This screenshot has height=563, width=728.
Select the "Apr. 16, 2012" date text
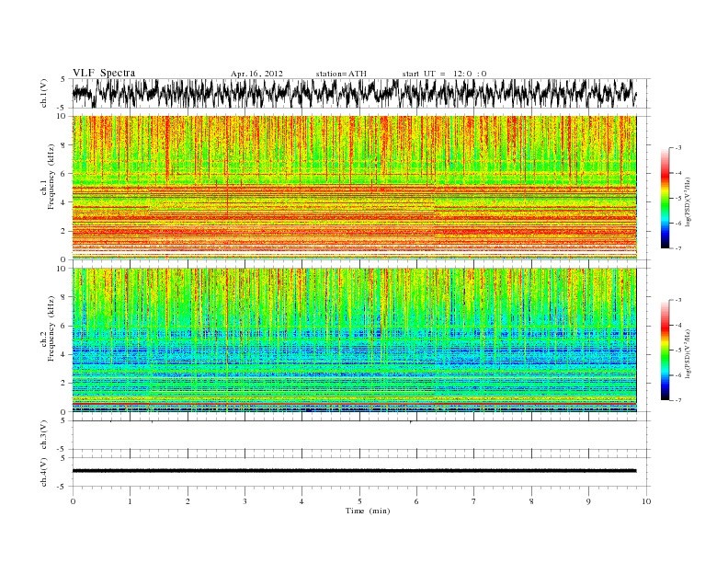pos(256,74)
